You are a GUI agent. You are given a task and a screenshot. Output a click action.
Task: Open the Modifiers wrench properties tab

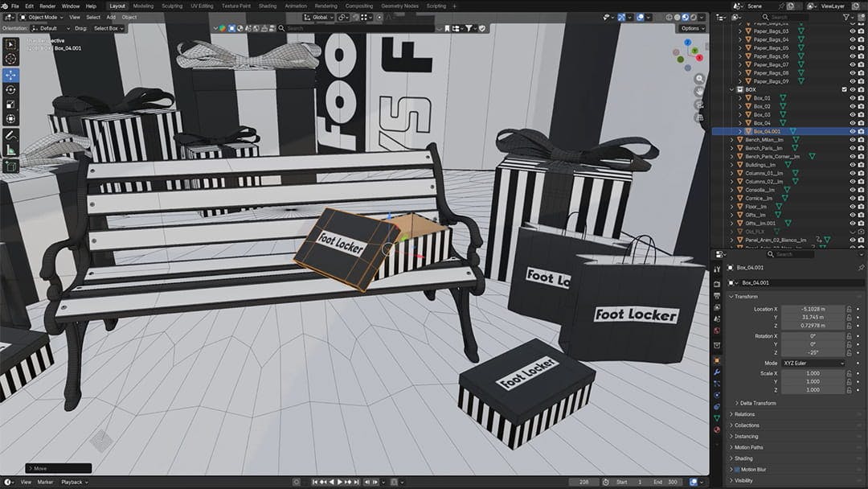point(717,372)
